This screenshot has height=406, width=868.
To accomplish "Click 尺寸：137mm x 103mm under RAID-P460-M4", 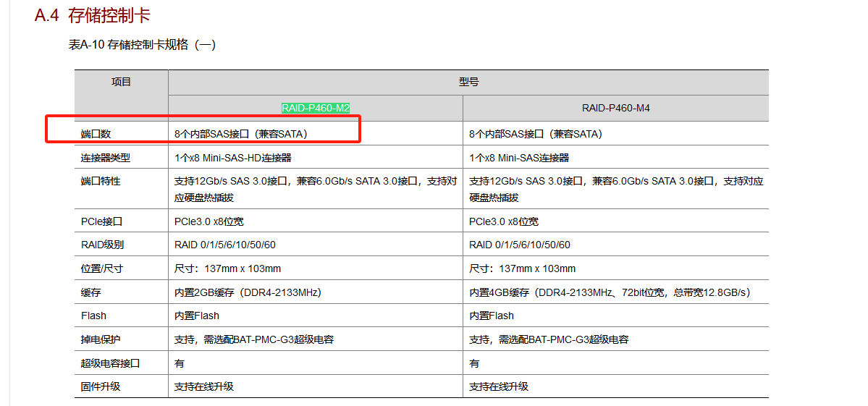I will coord(522,268).
